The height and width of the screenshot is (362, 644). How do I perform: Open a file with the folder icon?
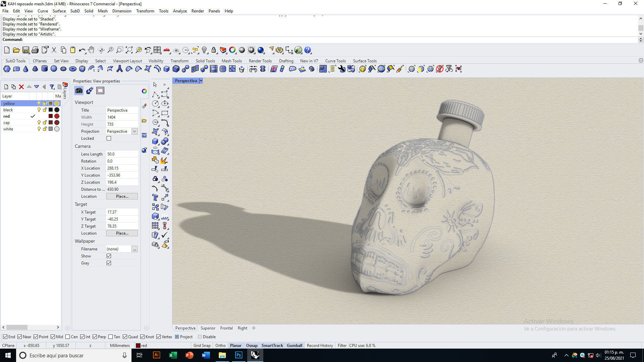[16, 50]
